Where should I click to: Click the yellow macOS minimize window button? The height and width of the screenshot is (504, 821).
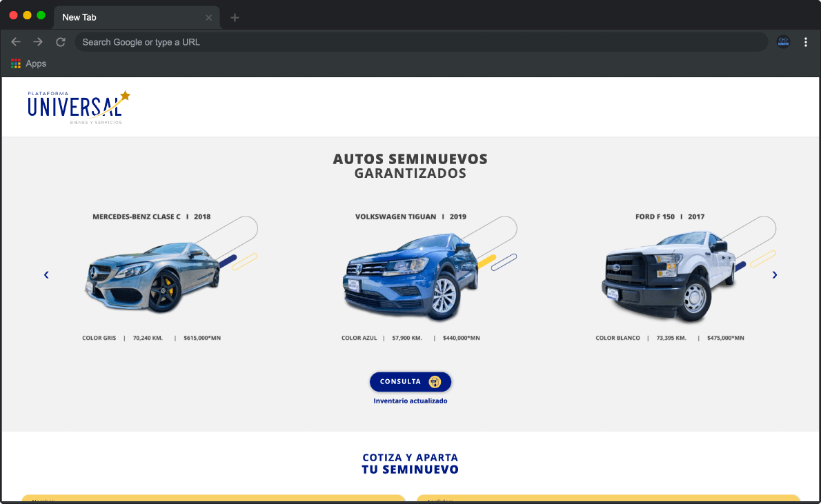27,15
